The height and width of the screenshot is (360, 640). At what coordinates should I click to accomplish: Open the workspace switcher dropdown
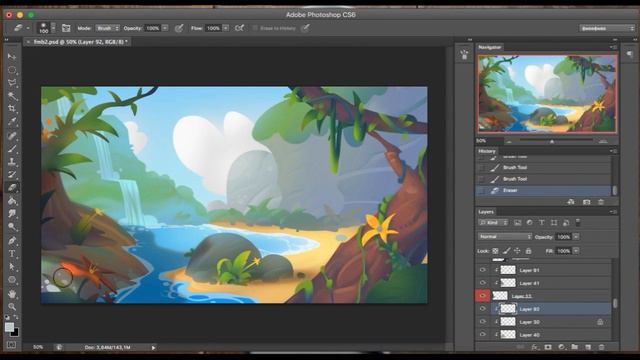tap(607, 28)
